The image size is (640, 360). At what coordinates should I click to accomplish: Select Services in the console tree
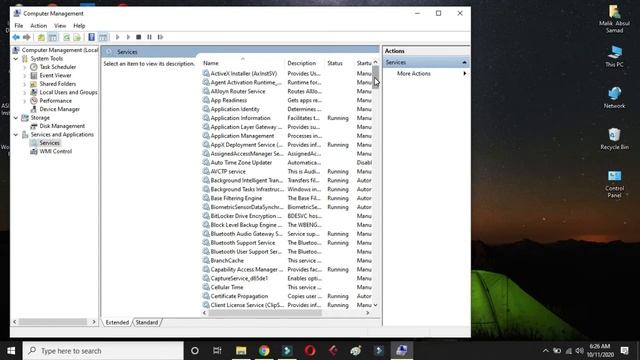click(49, 143)
